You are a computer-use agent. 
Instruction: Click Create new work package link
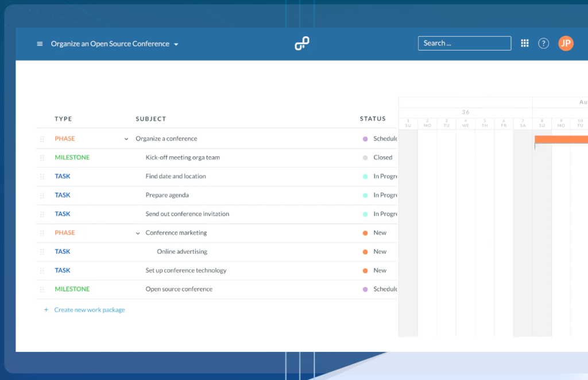pos(89,310)
